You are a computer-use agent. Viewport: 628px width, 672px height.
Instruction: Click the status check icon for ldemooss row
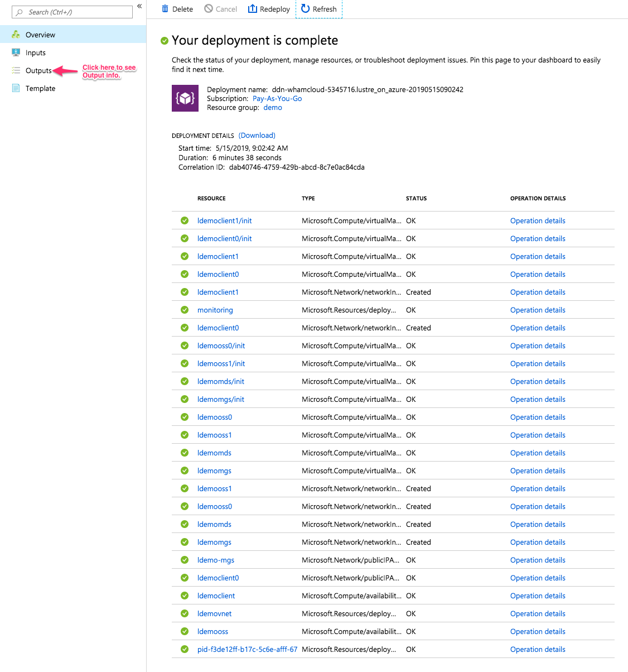[185, 631]
